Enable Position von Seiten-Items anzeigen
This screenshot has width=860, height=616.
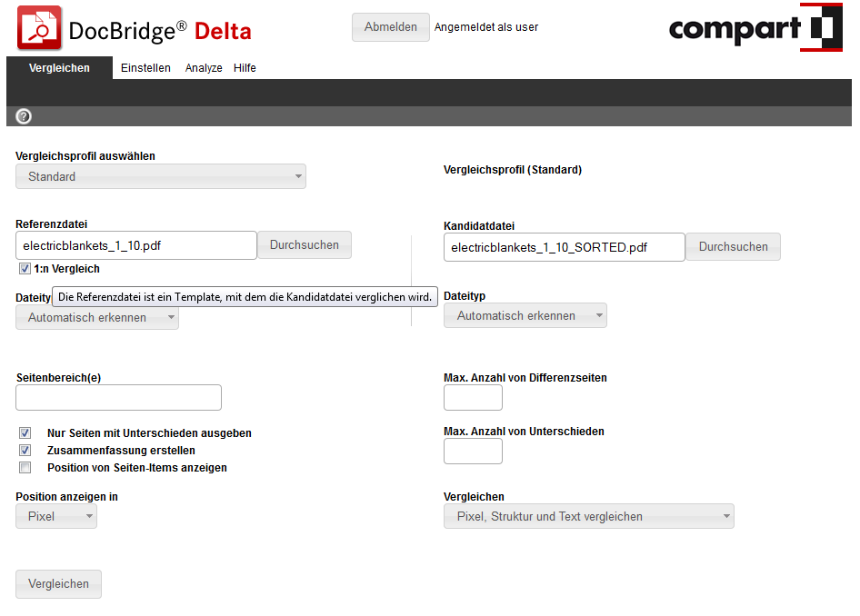[25, 468]
